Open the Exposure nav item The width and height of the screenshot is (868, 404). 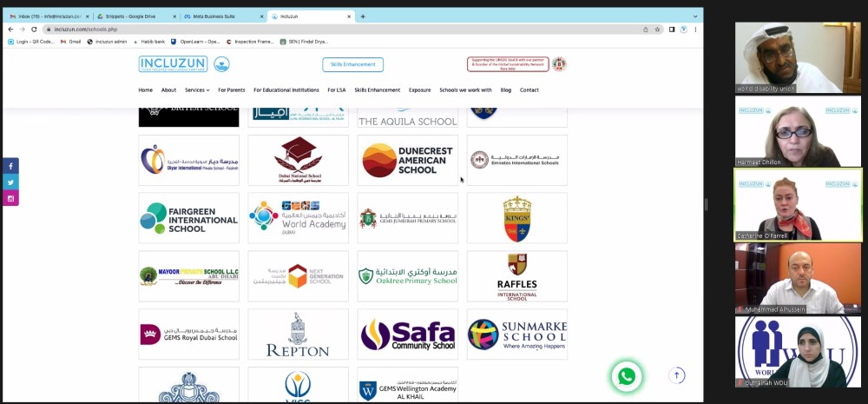coord(419,89)
